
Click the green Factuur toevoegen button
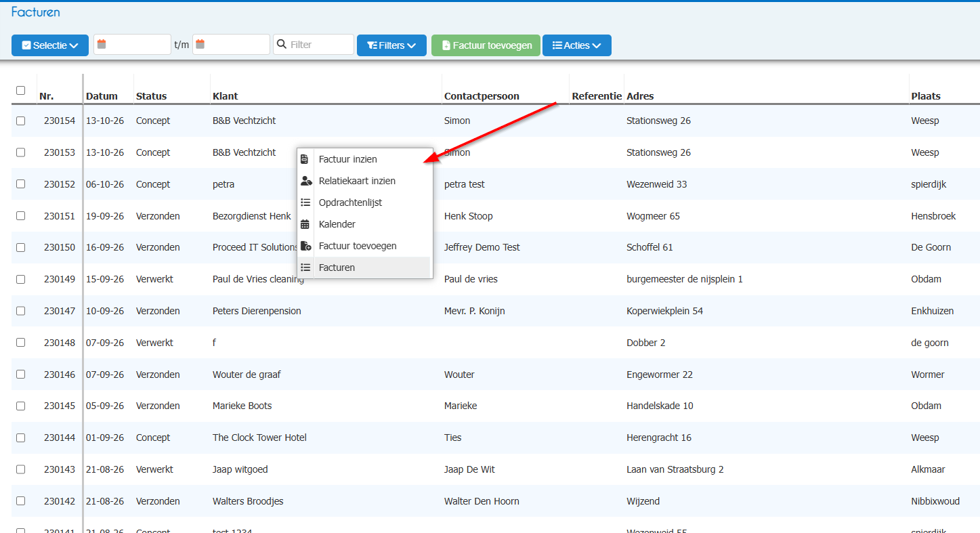point(486,45)
